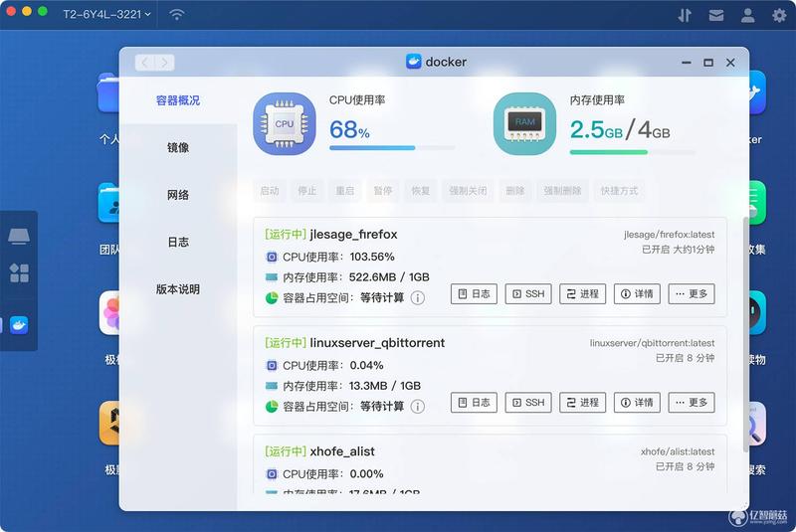Screen dimensions: 796x532
Task: Switch to the 镜像 sidebar tab
Action: [178, 147]
